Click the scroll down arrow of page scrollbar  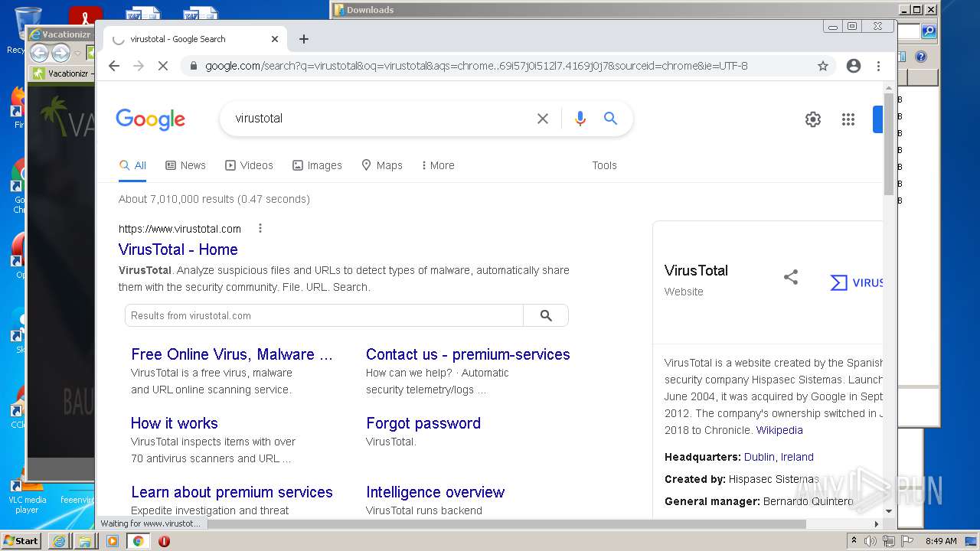tap(889, 511)
